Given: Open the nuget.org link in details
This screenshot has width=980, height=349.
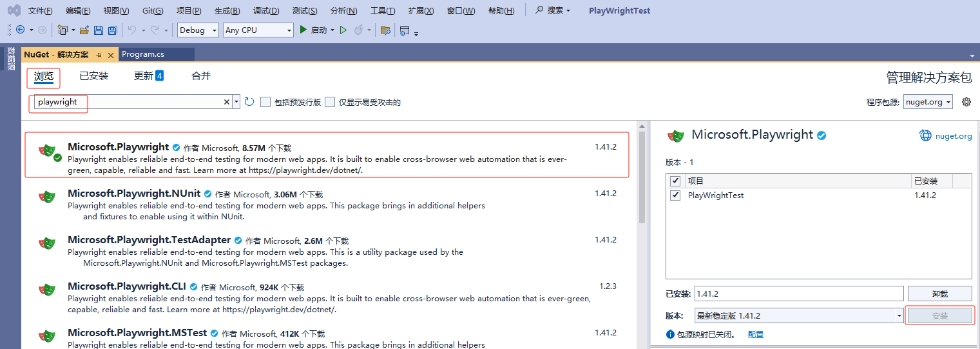Looking at the screenshot, I should coord(954,136).
